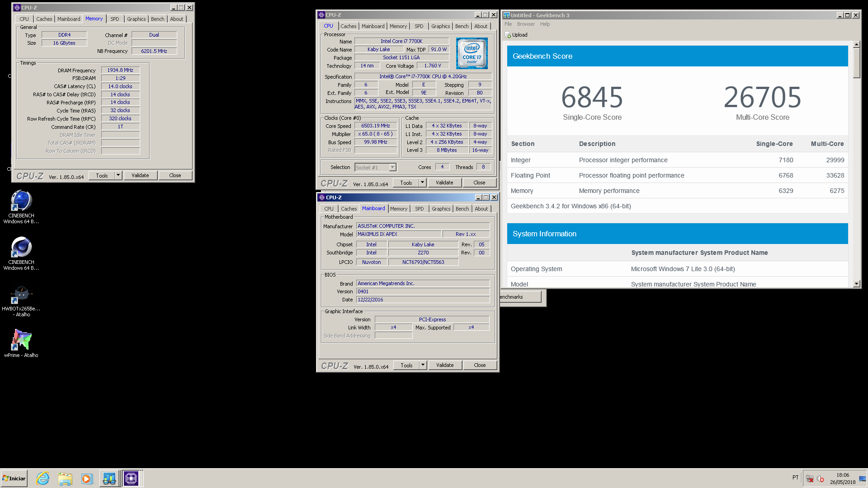Open Internet Explorer from the taskbar
The height and width of the screenshot is (488, 868).
point(43,479)
